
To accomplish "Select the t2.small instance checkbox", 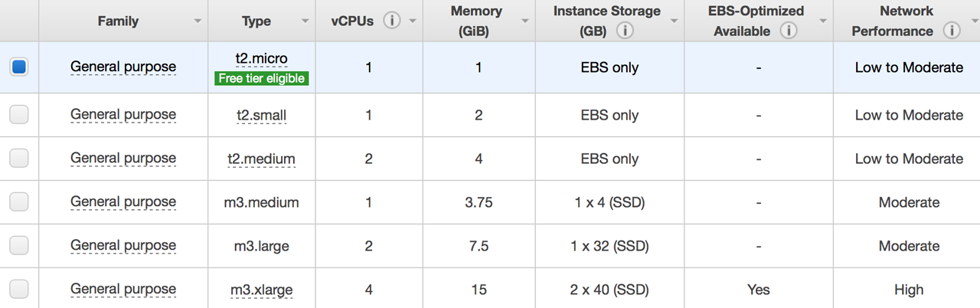I will 19,115.
